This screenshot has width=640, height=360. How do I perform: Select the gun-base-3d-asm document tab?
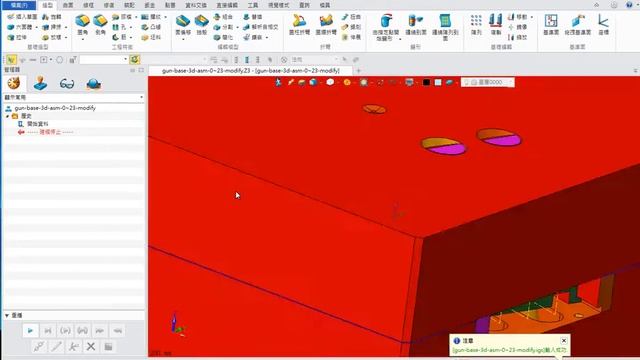click(x=251, y=71)
